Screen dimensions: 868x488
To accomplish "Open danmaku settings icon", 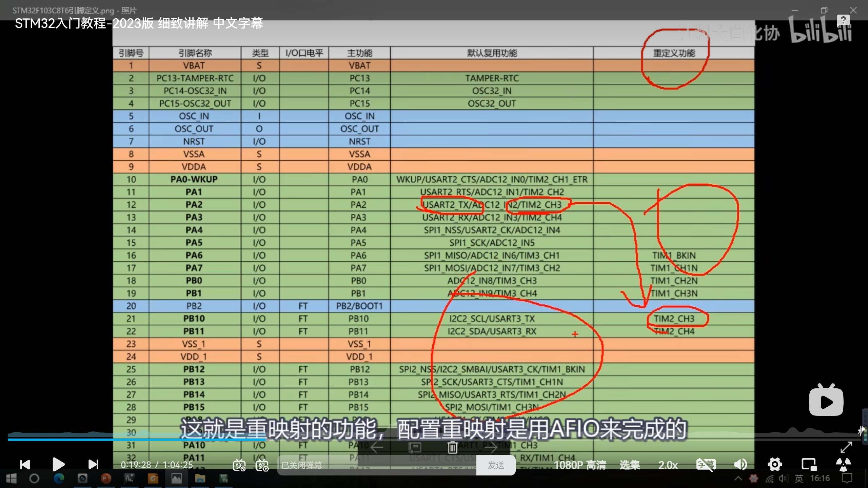I will (262, 465).
